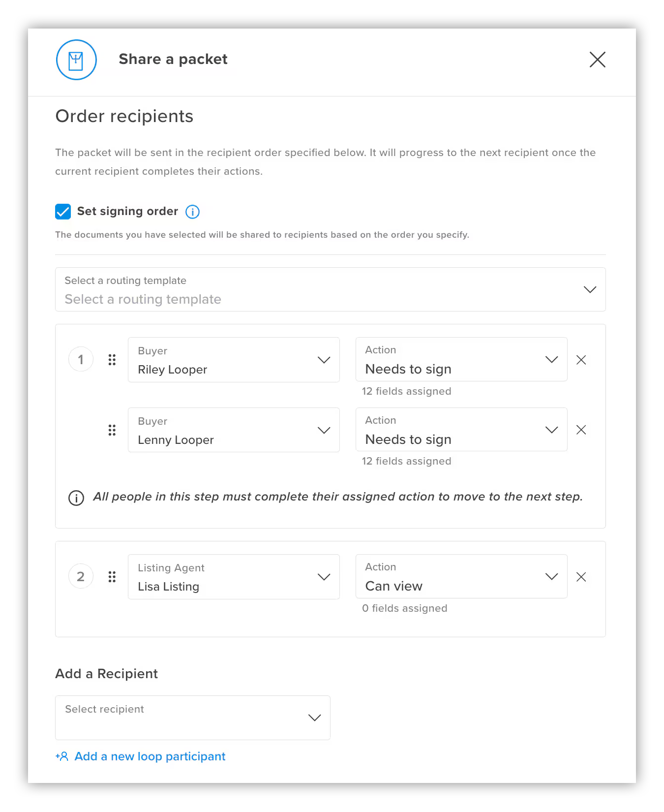
Task: Click the step 1 number badge
Action: coord(81,360)
